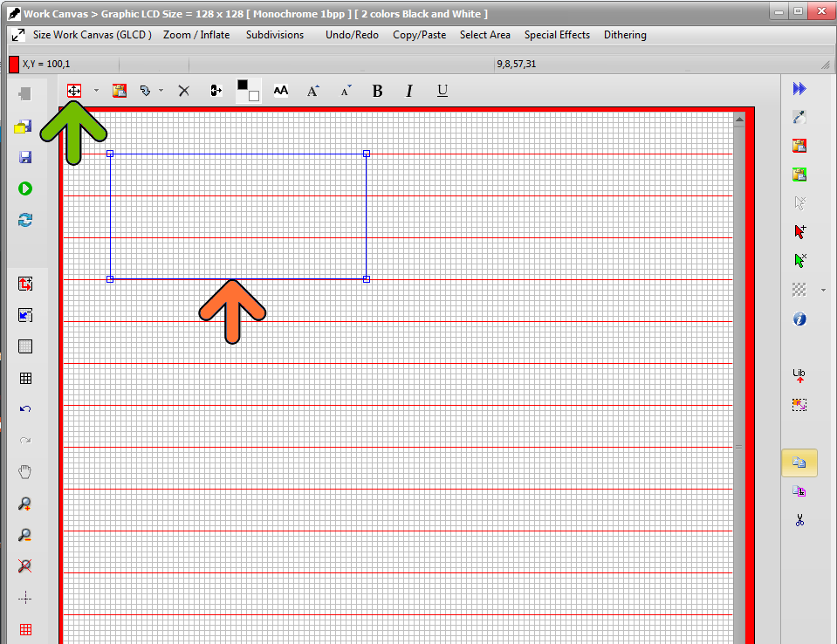Click the zoom out magnifier icon
Viewport: 837px width, 644px height.
tap(24, 535)
